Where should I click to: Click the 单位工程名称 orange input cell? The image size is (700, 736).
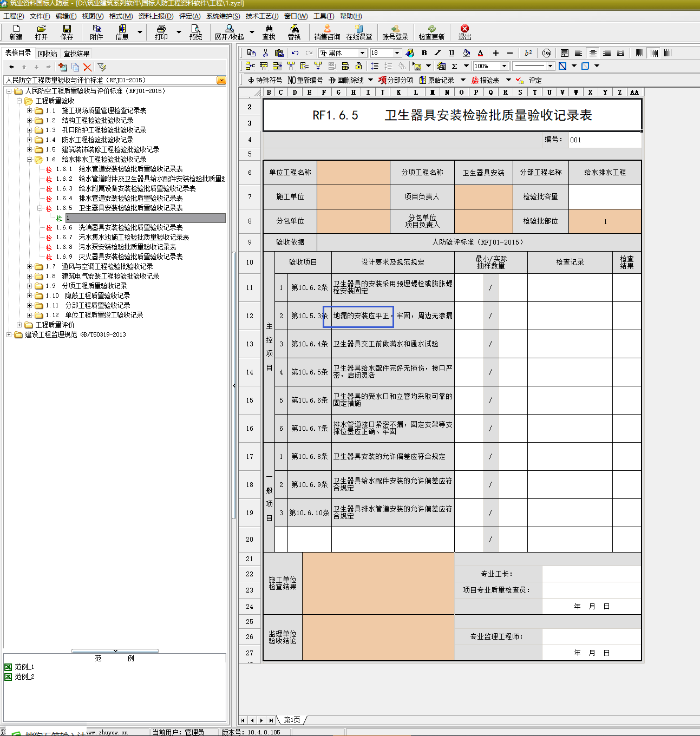354,173
